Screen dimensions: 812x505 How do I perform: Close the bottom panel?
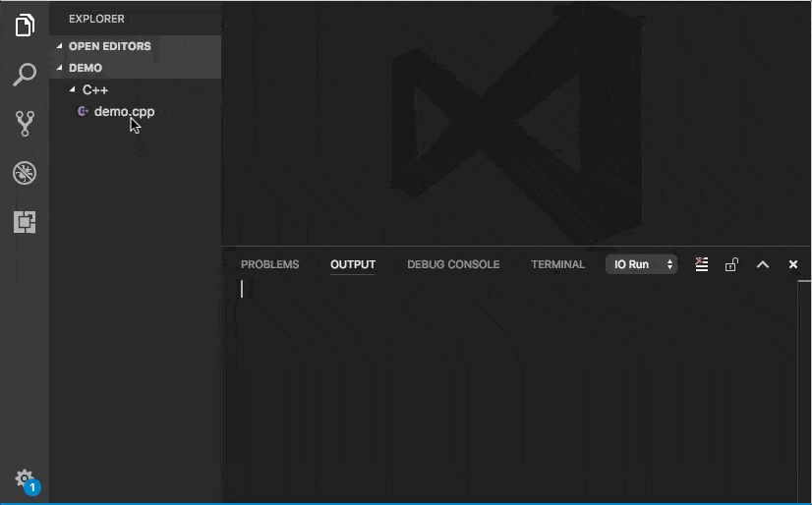793,264
